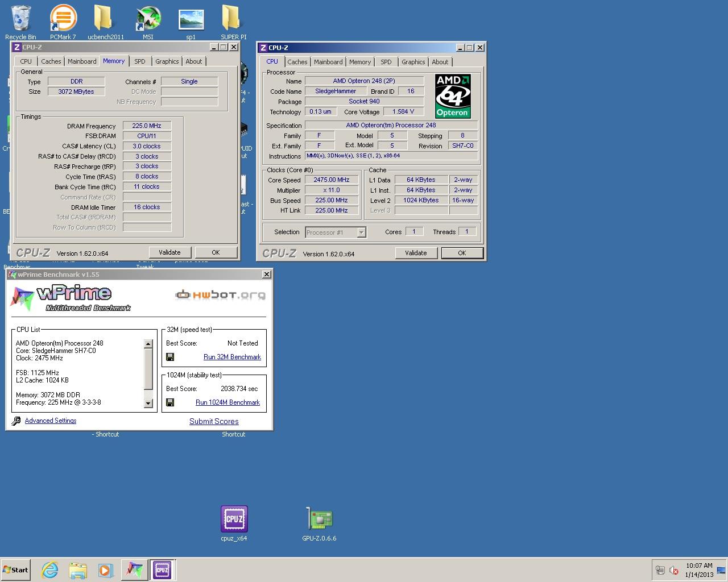Screen dimensions: 728x582
Task: Click the CPU List scrollbar up arrow
Action: (x=148, y=344)
